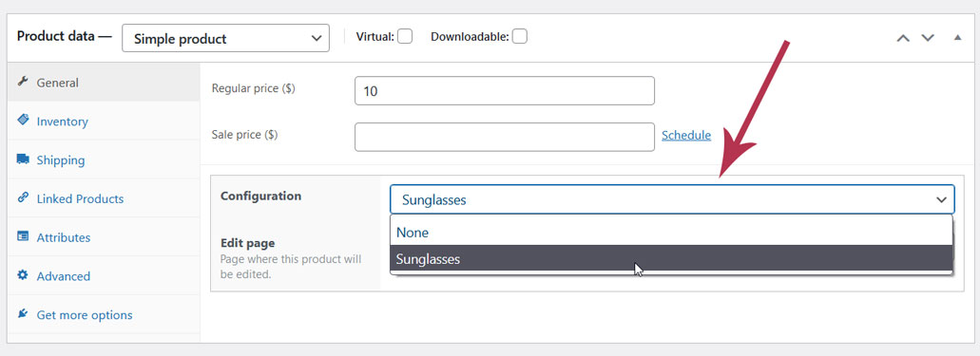The height and width of the screenshot is (356, 980).
Task: Open the Attributes tab
Action: tap(104, 237)
